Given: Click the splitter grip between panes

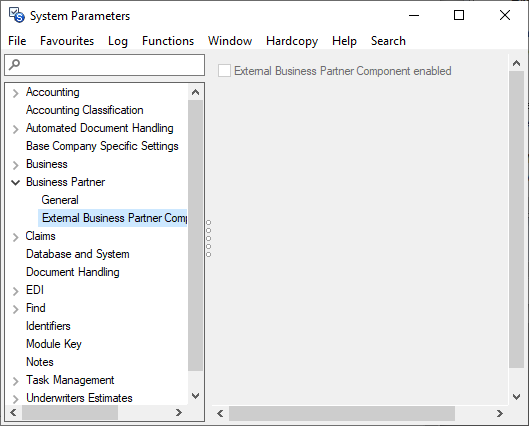Looking at the screenshot, I should pyautogui.click(x=208, y=238).
